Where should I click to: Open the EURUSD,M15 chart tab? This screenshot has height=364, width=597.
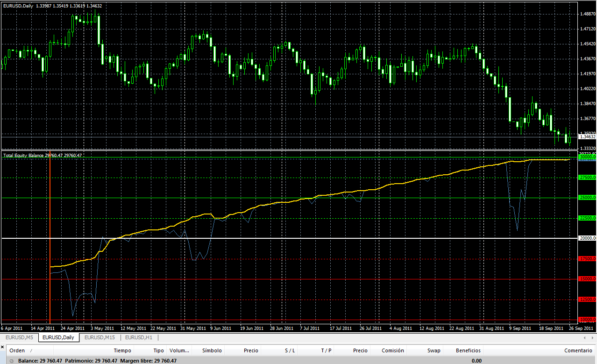coord(99,337)
